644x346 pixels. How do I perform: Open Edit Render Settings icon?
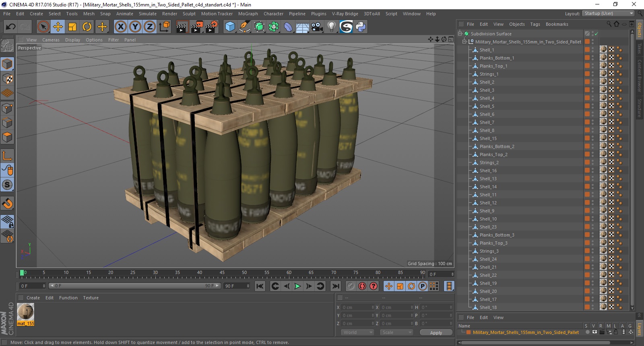click(212, 27)
